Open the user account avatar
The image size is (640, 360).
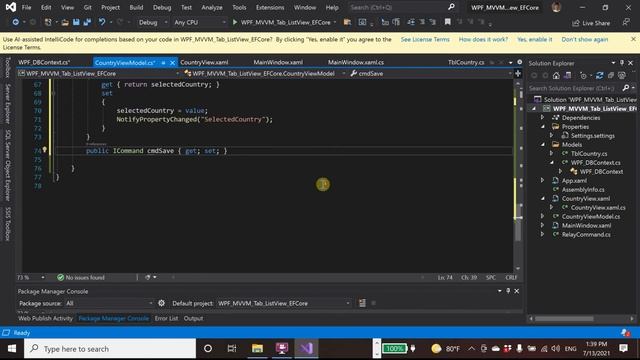point(556,7)
